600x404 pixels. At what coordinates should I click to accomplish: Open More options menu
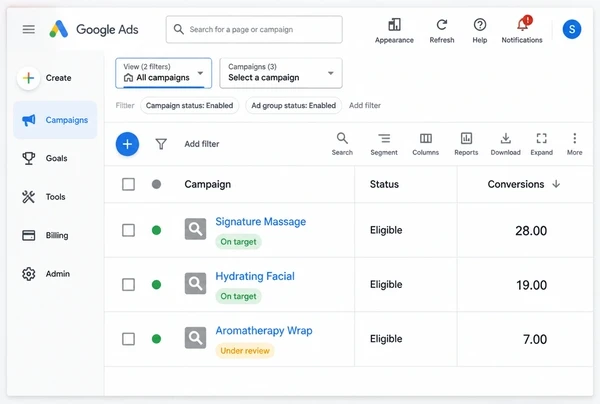(x=574, y=144)
